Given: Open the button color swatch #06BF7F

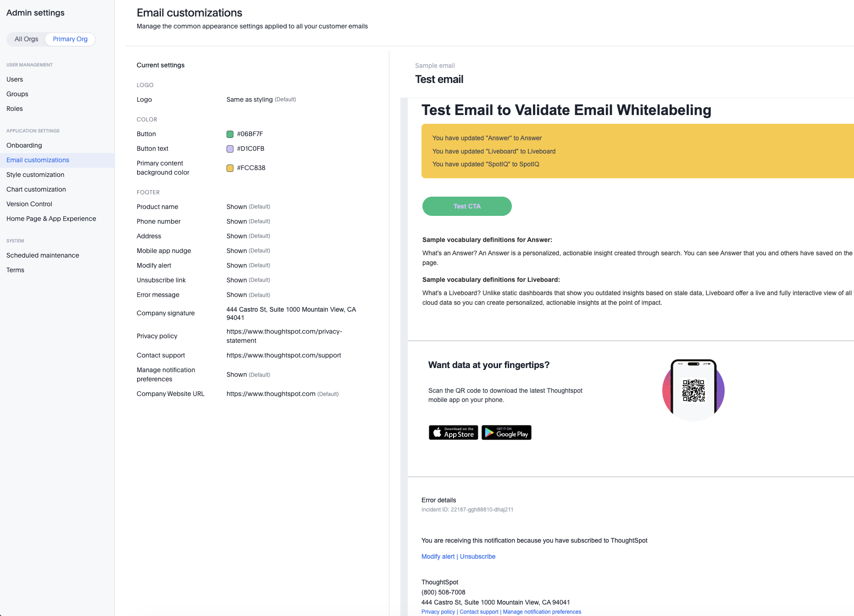Looking at the screenshot, I should (231, 134).
